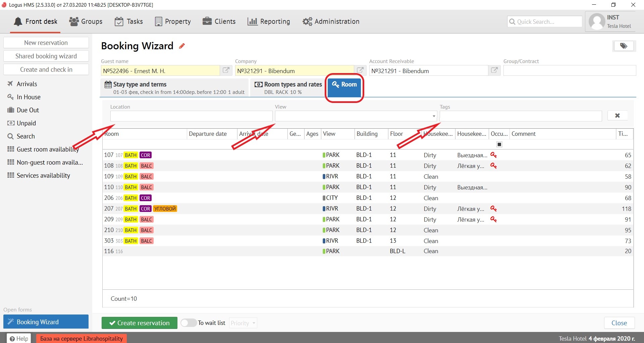Open the Priority dropdown
The image size is (644, 343).
[243, 323]
